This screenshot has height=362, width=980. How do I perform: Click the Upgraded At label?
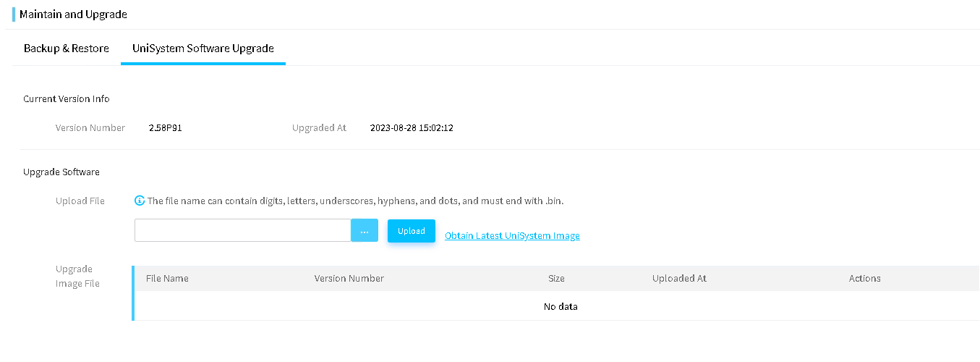tap(319, 127)
